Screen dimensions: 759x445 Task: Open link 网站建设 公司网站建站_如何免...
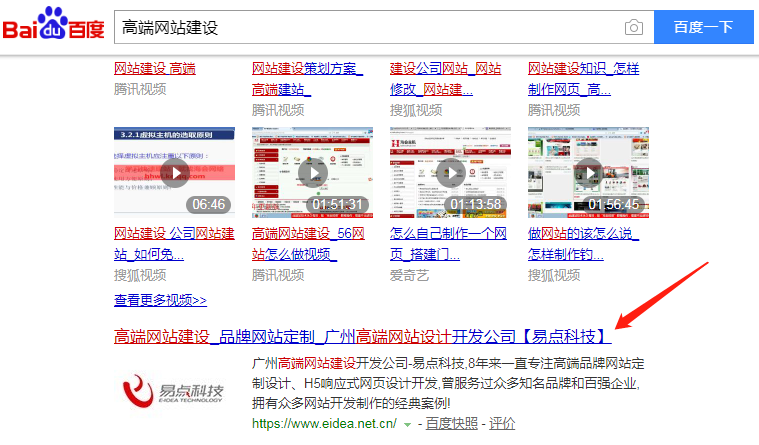pos(174,244)
